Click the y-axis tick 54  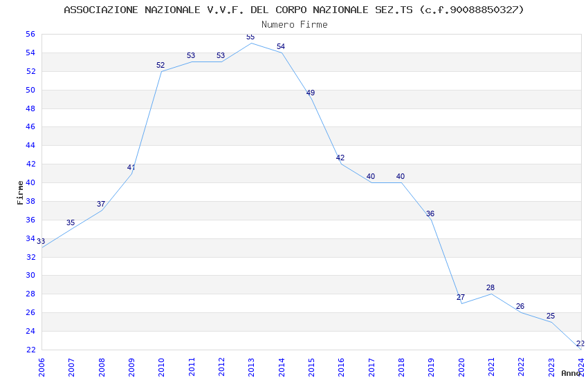(x=30, y=53)
